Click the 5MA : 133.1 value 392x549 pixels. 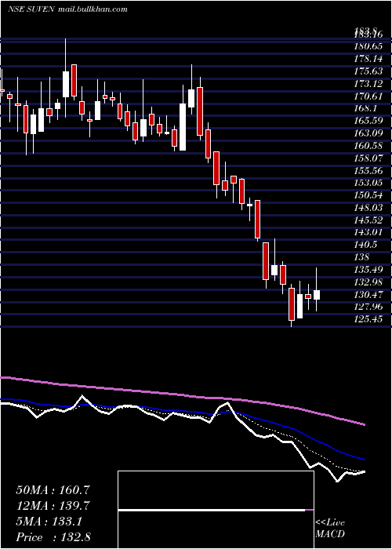49,522
